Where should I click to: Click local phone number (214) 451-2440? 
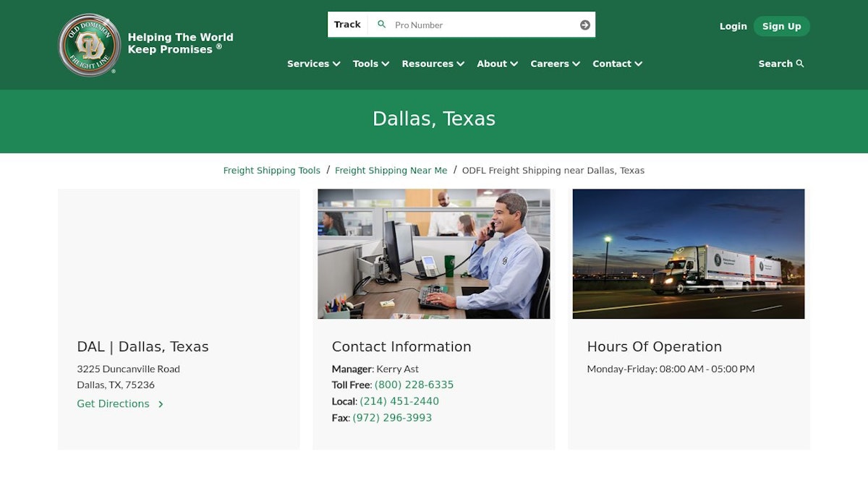[x=399, y=401]
